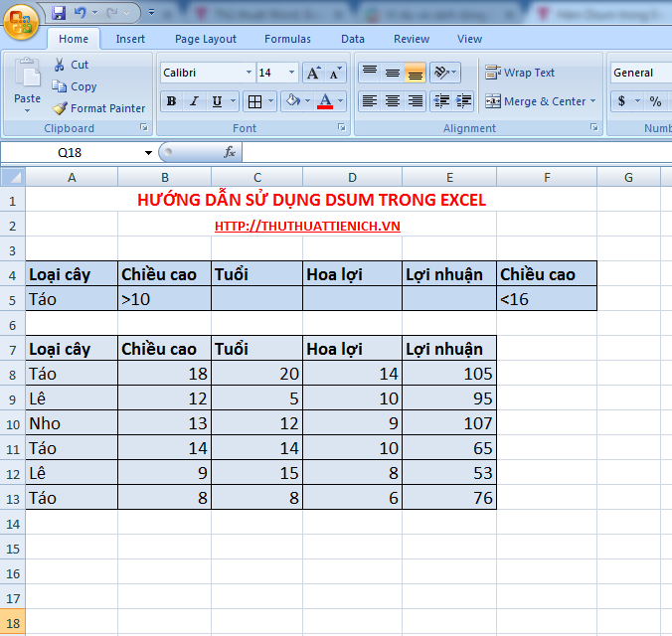
Task: Switch to the Formulas tab
Action: [x=287, y=39]
